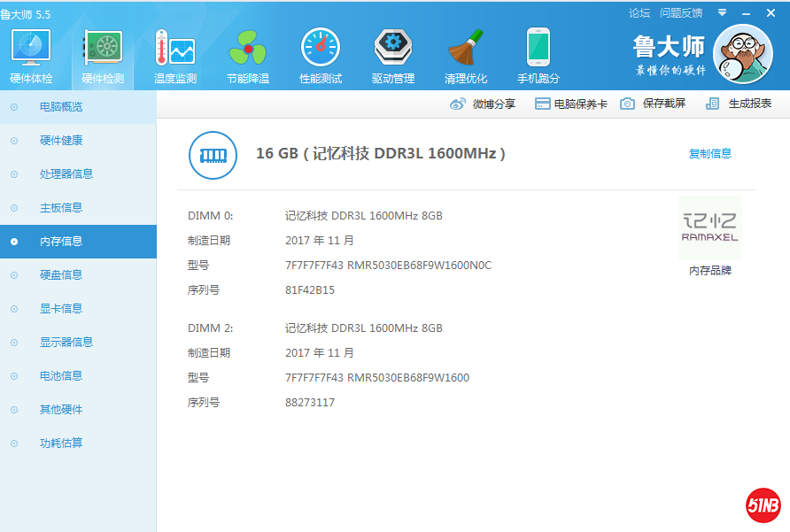Click the 清理优化 broom icon
Screen dimensions: 790x532
pyautogui.click(x=466, y=50)
